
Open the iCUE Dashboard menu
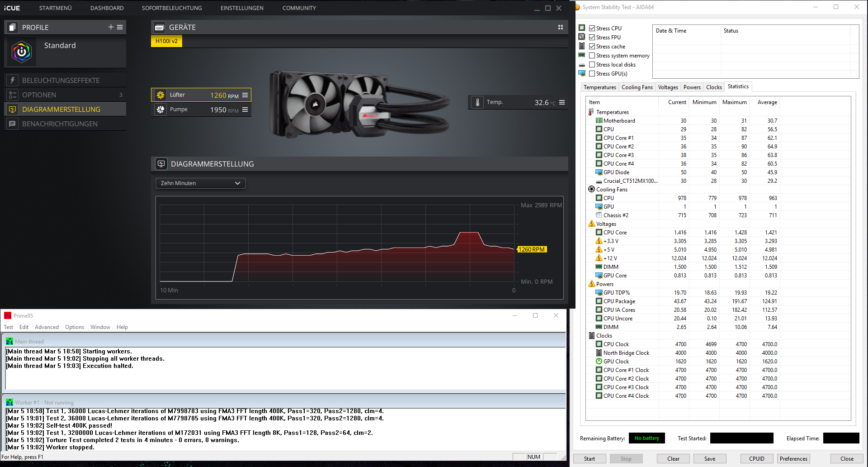tap(107, 8)
